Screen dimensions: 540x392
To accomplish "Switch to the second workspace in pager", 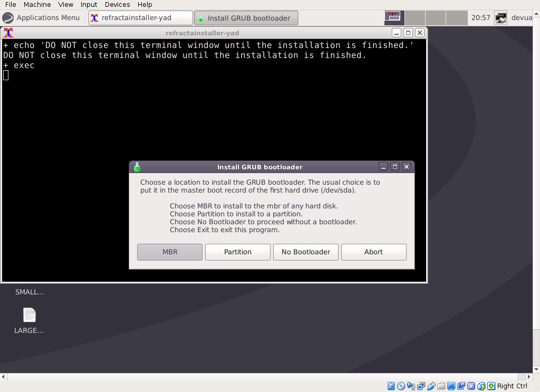I will [x=415, y=18].
